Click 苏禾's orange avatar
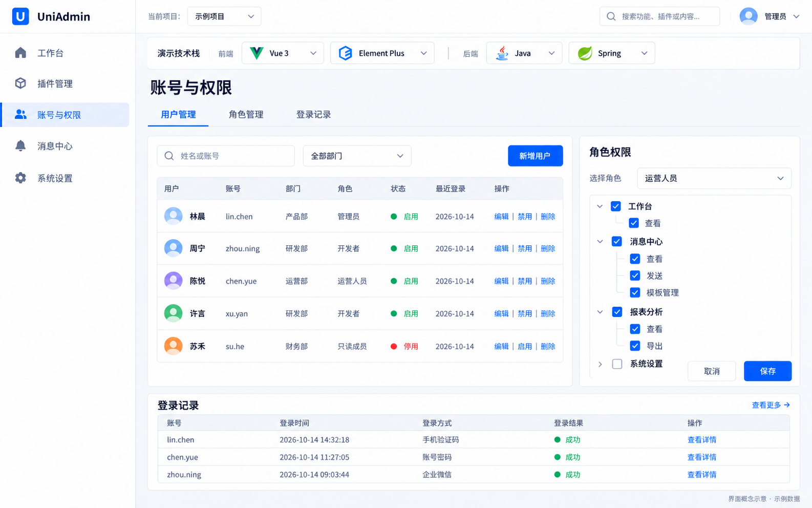This screenshot has height=508, width=812. coord(173,346)
